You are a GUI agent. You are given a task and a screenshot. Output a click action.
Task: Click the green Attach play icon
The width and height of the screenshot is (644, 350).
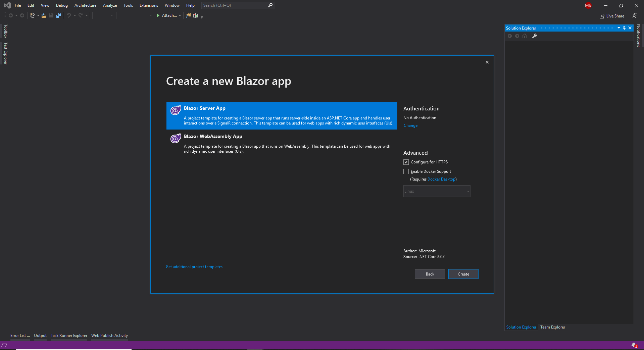click(158, 15)
